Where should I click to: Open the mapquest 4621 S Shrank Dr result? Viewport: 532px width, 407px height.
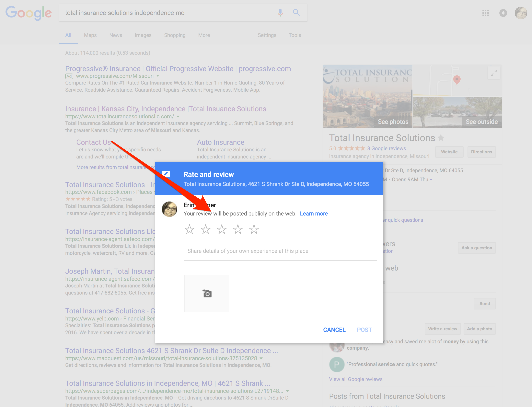pos(171,351)
